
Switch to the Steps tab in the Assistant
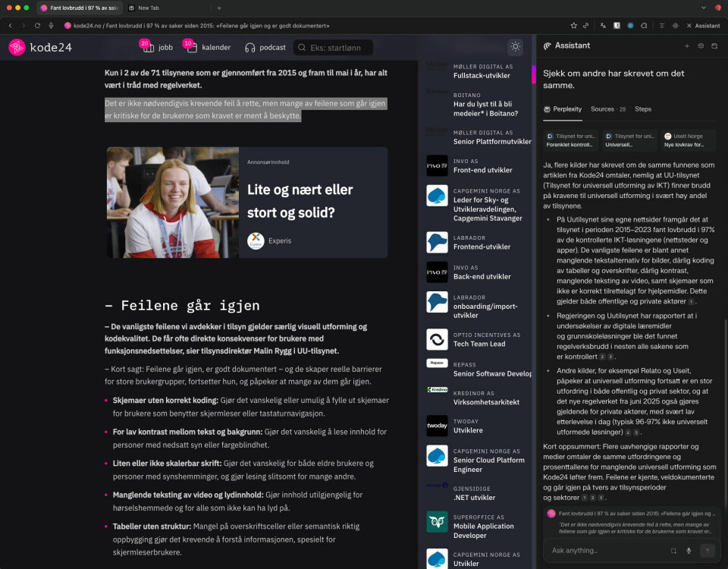pos(643,109)
